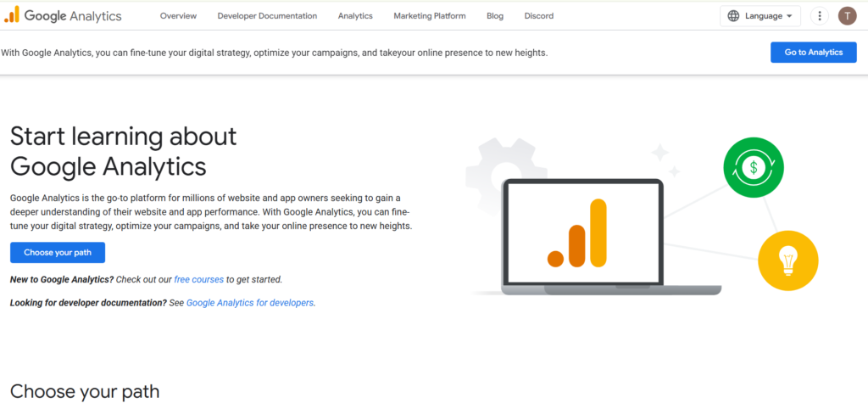
Task: Click the Google Analytics logo icon
Action: click(12, 15)
